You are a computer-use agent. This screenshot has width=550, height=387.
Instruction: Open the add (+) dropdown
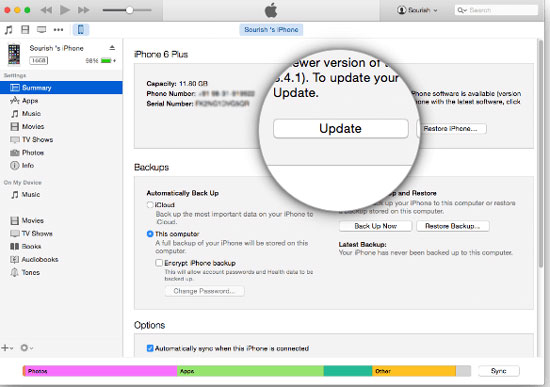pos(7,348)
